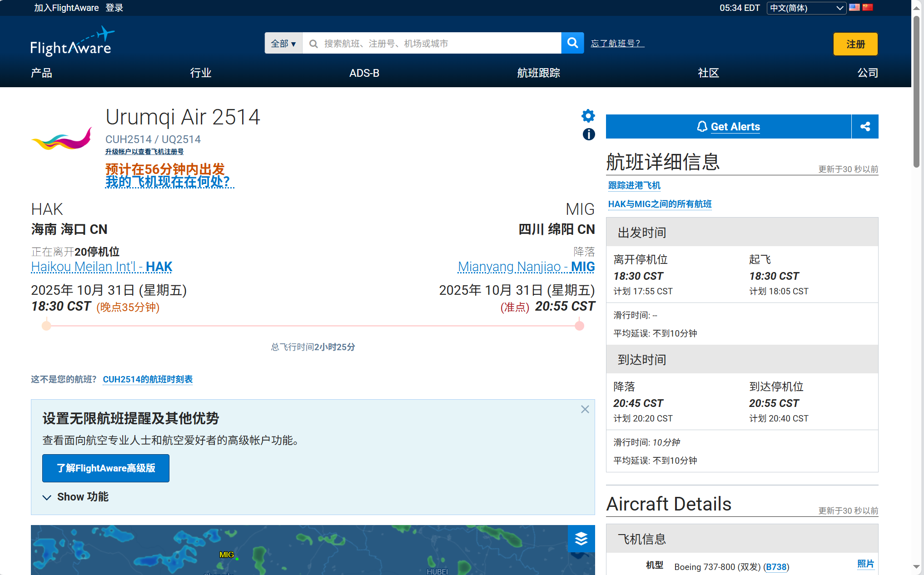This screenshot has width=924, height=575.
Task: Open Haikou Meilan Int'l - HAK link
Action: pyautogui.click(x=102, y=267)
